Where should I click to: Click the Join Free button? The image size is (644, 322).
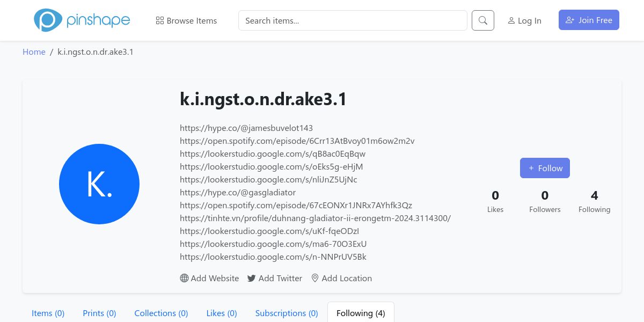point(589,20)
